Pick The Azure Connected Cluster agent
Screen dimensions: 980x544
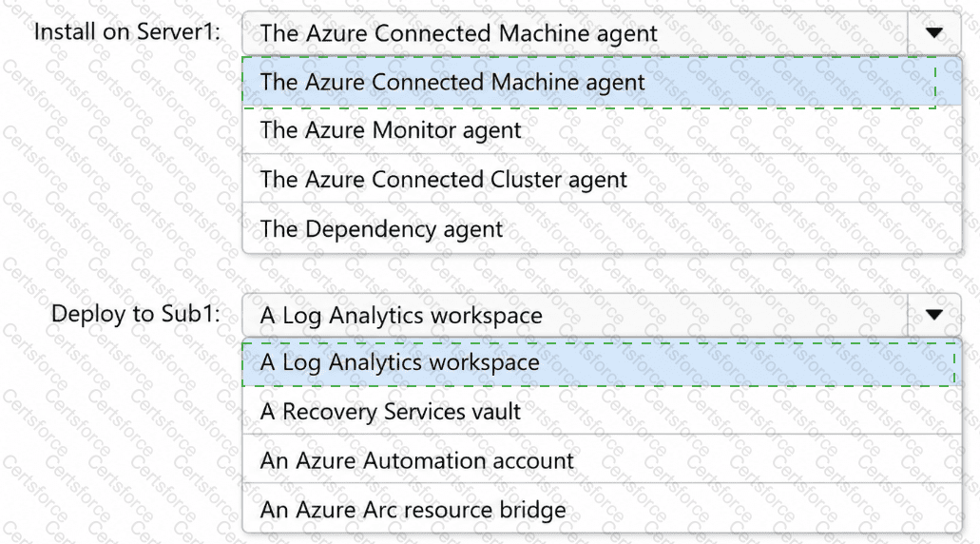tap(602, 179)
